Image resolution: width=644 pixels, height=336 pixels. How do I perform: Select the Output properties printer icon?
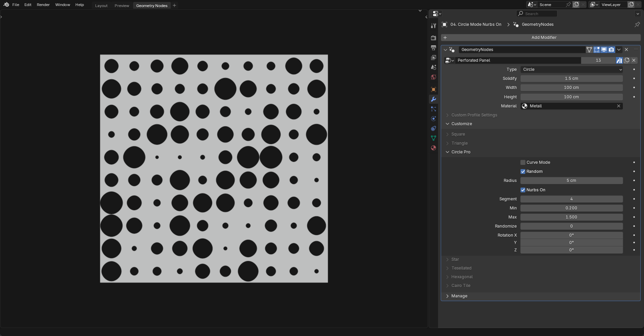tap(433, 48)
